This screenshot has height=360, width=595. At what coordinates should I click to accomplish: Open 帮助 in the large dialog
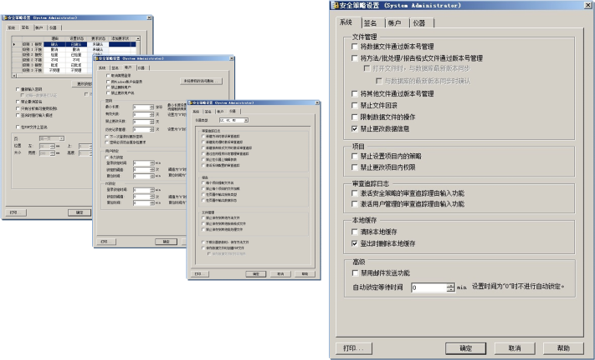tap(564, 348)
